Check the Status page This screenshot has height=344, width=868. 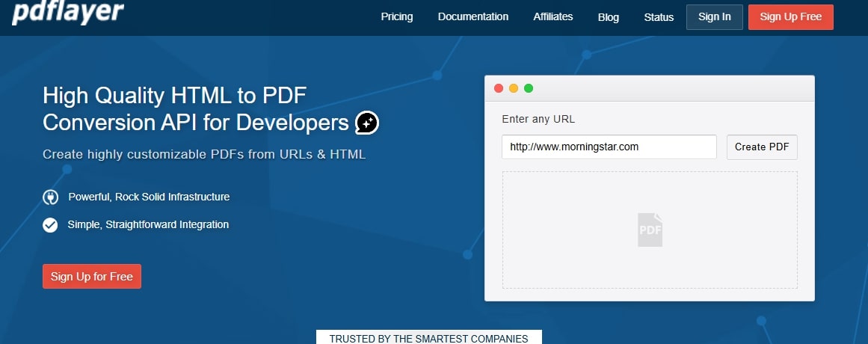(x=659, y=17)
